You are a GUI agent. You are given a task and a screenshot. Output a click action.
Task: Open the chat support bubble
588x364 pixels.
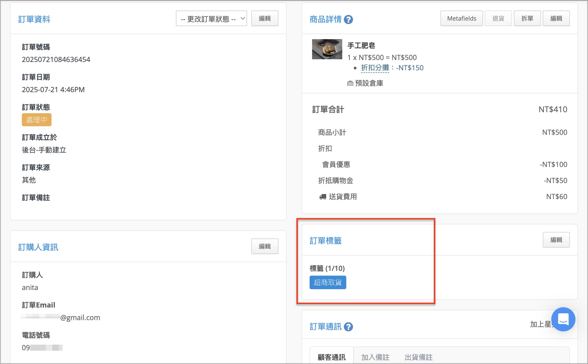pyautogui.click(x=563, y=319)
